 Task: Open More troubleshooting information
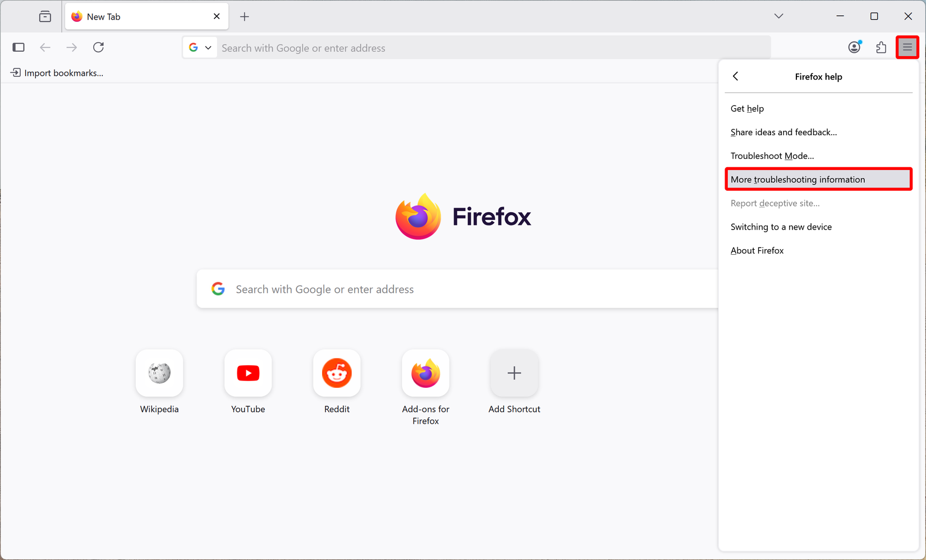click(798, 179)
